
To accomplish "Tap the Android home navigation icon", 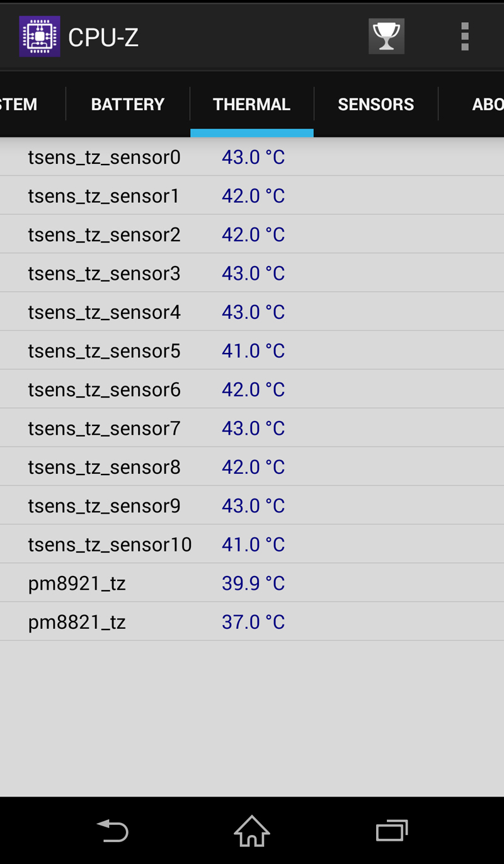I will coord(252,831).
